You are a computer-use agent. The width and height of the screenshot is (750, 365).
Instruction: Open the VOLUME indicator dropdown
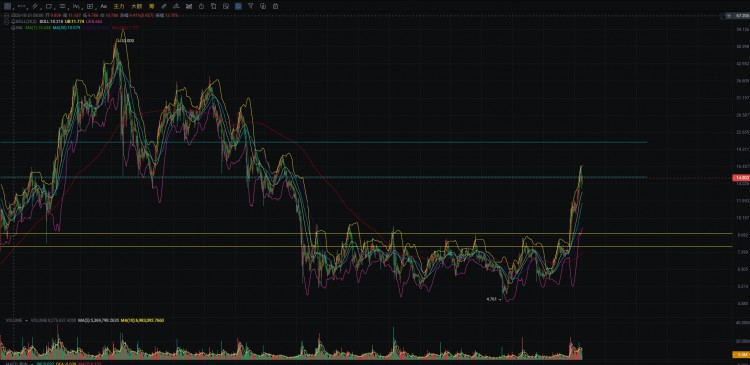pyautogui.click(x=27, y=320)
